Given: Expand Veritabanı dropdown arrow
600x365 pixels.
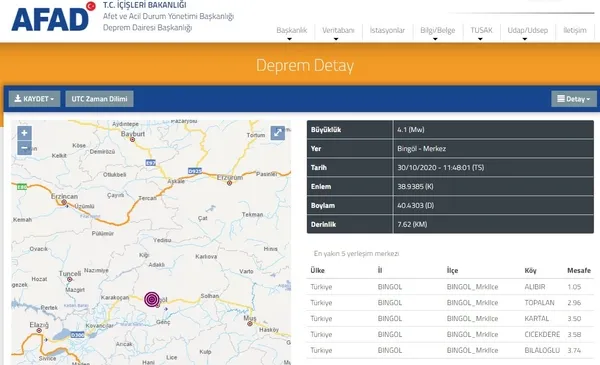Looking at the screenshot, I should (336, 39).
